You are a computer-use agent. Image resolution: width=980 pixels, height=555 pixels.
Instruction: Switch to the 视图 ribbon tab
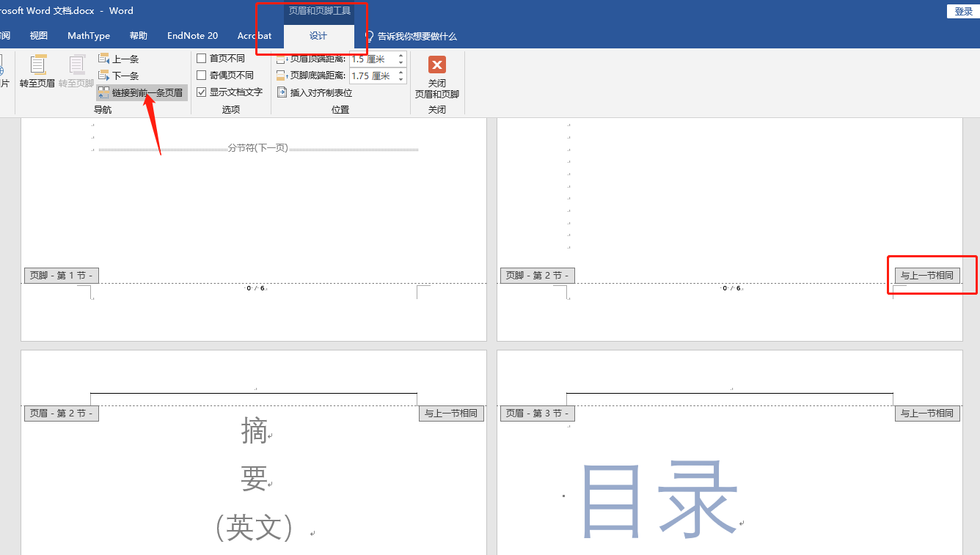click(x=38, y=35)
